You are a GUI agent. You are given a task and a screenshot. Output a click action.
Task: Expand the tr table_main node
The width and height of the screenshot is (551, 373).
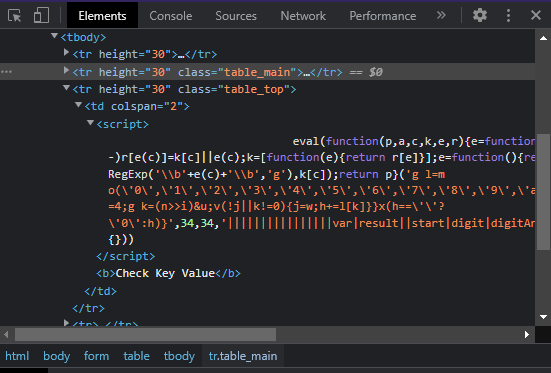pos(66,71)
